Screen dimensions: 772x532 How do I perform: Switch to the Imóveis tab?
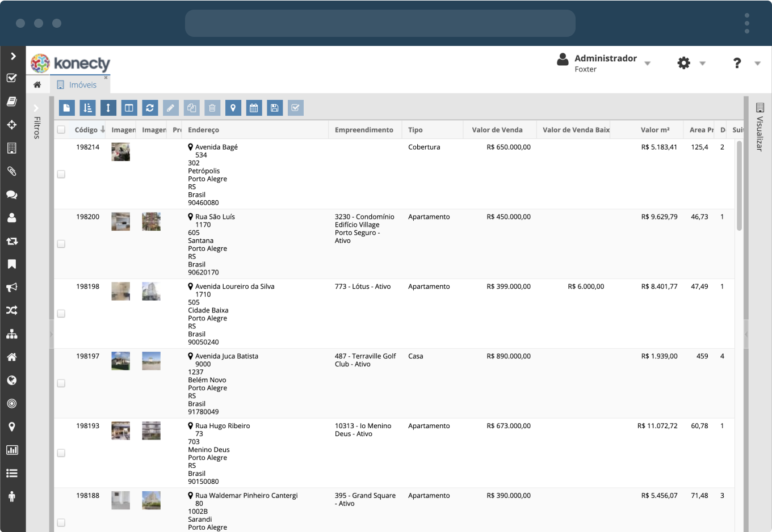83,85
